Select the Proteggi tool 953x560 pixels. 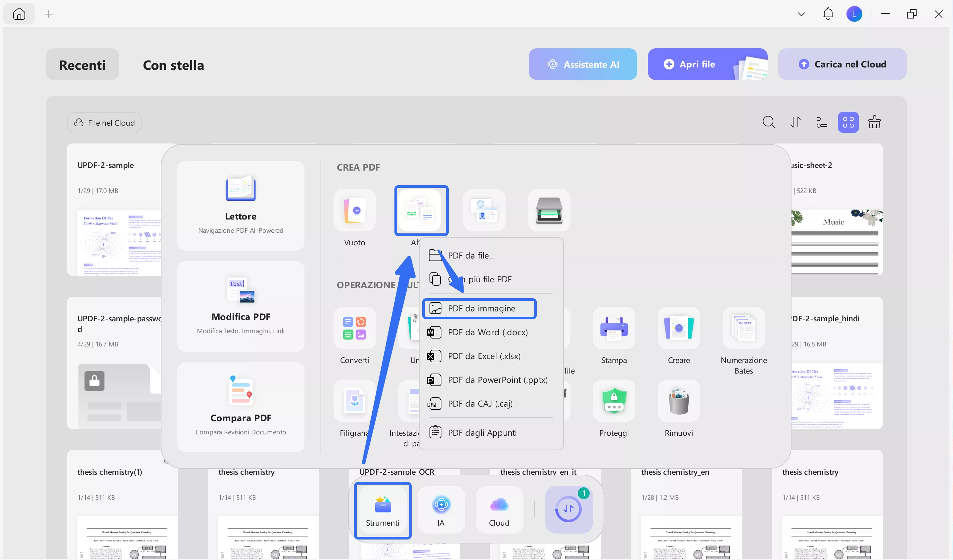(x=613, y=401)
